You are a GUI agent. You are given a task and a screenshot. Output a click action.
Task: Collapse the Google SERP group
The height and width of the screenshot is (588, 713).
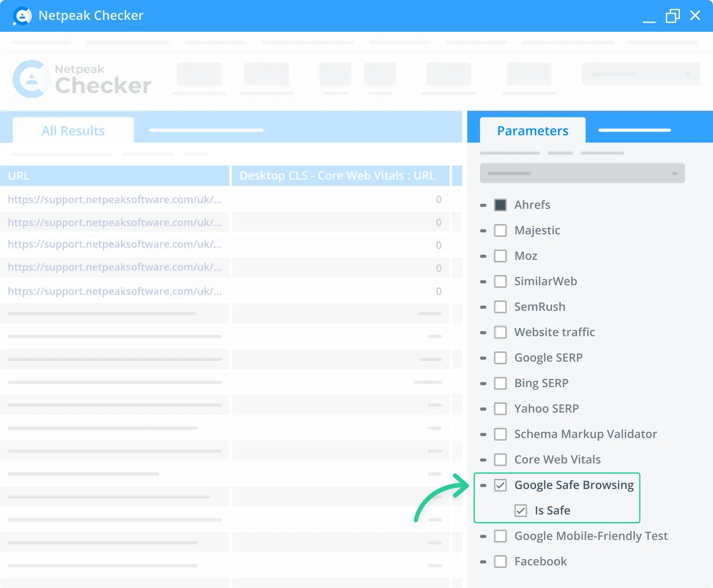click(x=483, y=358)
